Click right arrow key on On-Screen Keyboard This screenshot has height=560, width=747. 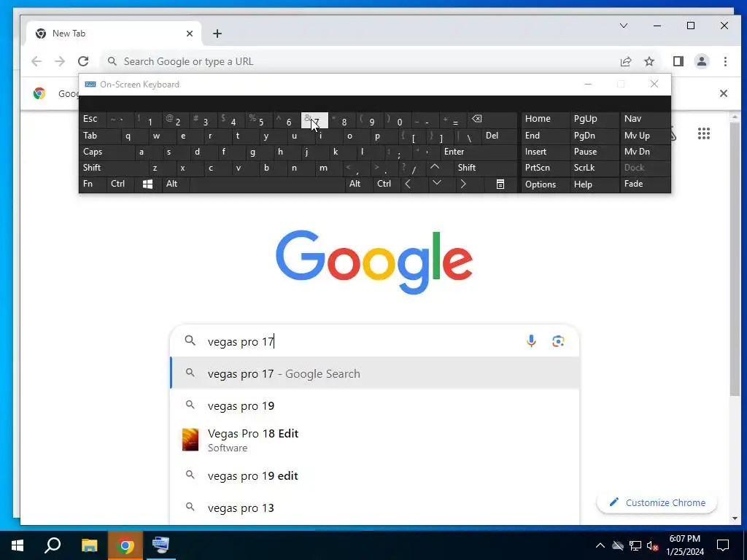coord(463,184)
